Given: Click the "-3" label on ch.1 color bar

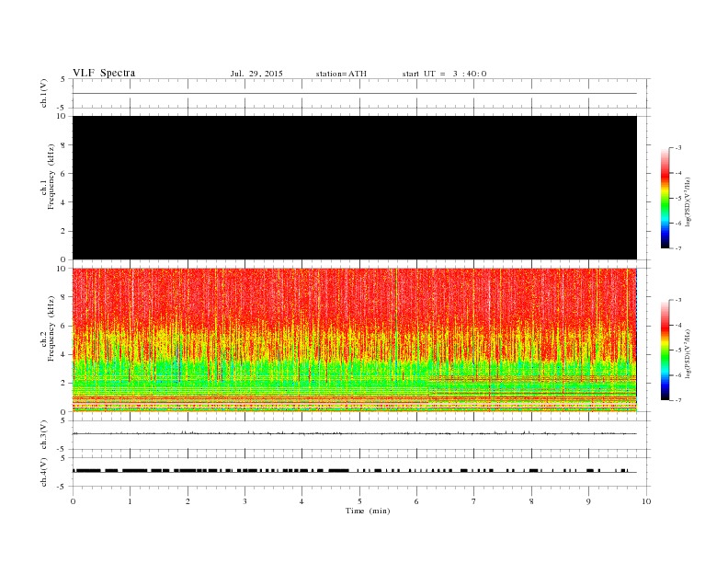Looking at the screenshot, I should [677, 148].
